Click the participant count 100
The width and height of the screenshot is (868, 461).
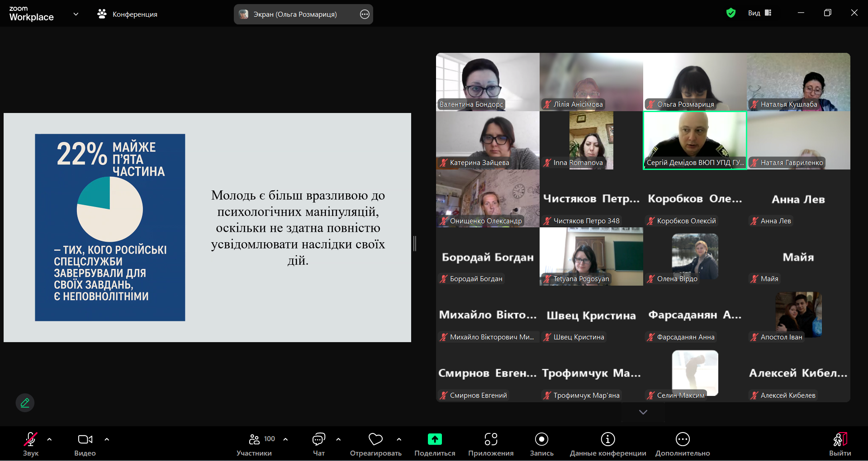click(270, 439)
